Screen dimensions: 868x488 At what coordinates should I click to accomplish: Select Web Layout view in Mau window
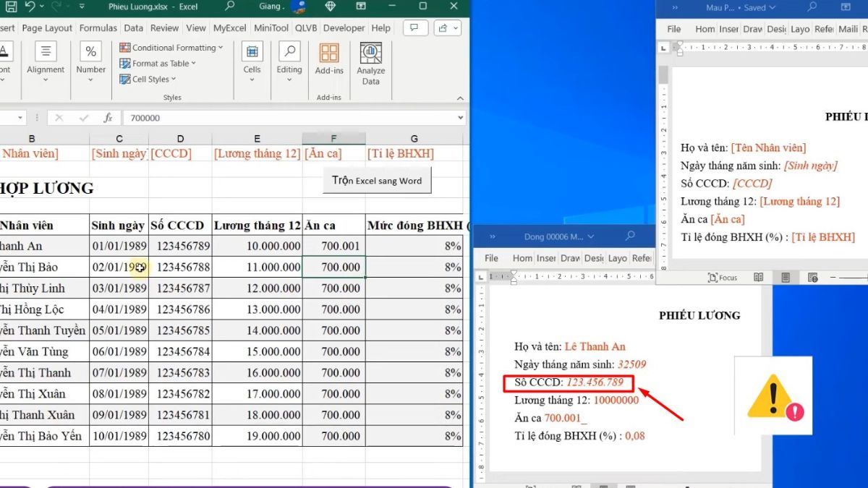(x=813, y=278)
